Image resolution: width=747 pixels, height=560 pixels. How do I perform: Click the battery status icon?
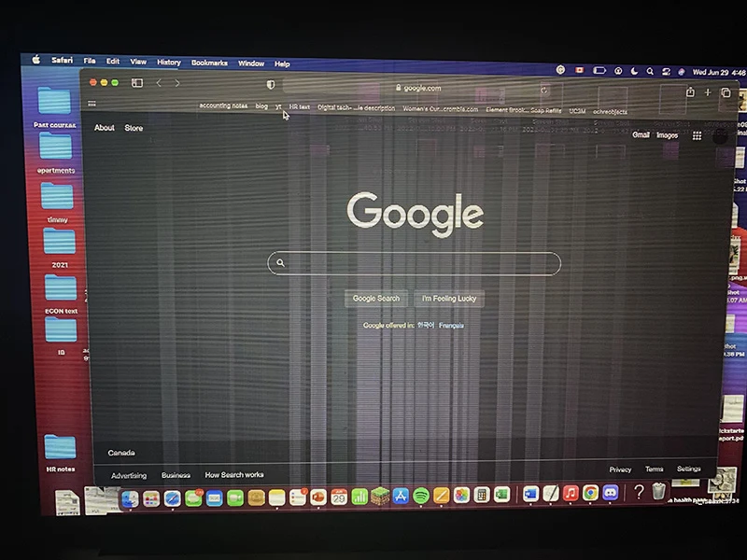coord(599,71)
